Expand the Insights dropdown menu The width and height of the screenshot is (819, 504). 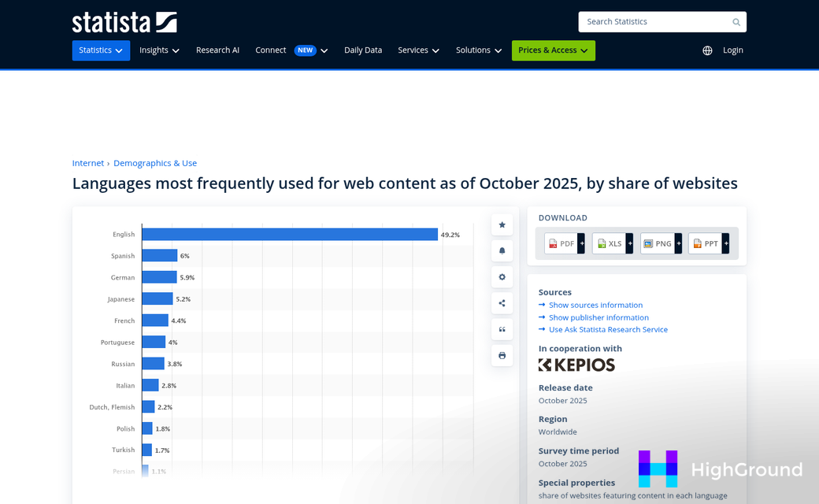pyautogui.click(x=159, y=50)
